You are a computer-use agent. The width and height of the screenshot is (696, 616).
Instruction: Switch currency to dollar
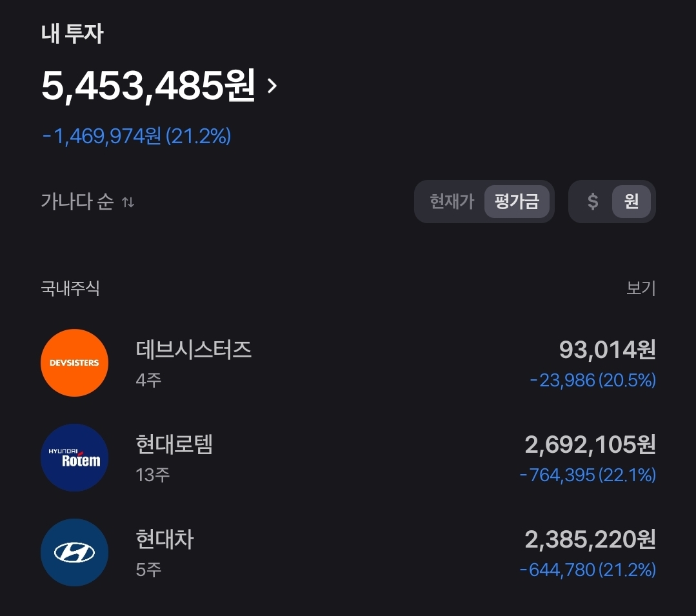[x=593, y=202]
